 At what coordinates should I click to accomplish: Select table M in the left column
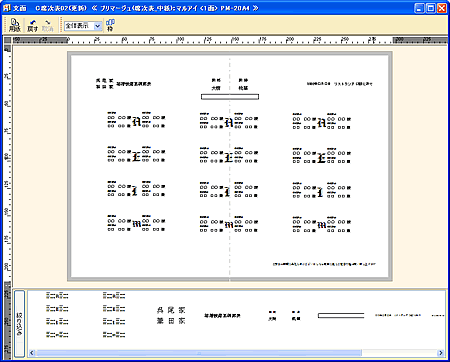click(136, 223)
